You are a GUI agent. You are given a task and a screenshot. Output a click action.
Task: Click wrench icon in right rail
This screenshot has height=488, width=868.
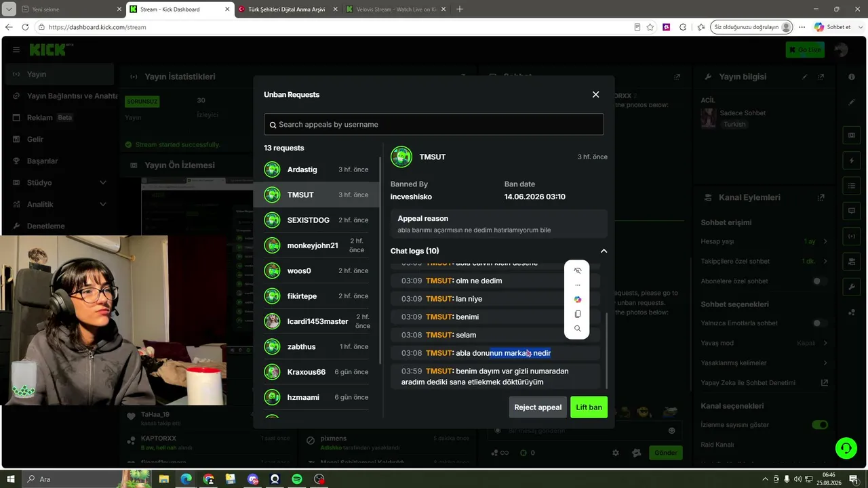[x=852, y=287]
